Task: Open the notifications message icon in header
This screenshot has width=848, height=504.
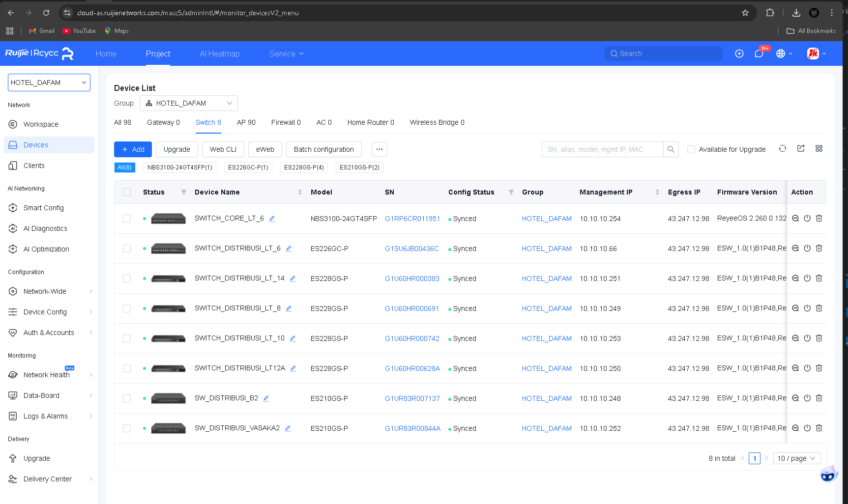Action: [759, 54]
